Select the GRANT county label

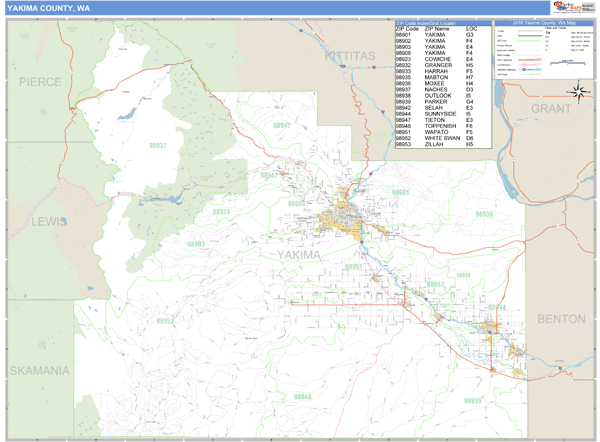(551, 109)
